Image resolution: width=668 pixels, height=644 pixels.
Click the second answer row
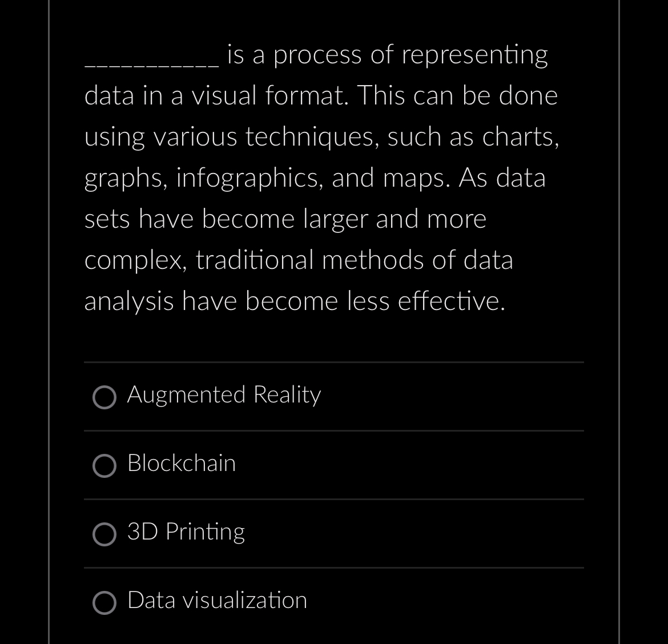pos(334,465)
